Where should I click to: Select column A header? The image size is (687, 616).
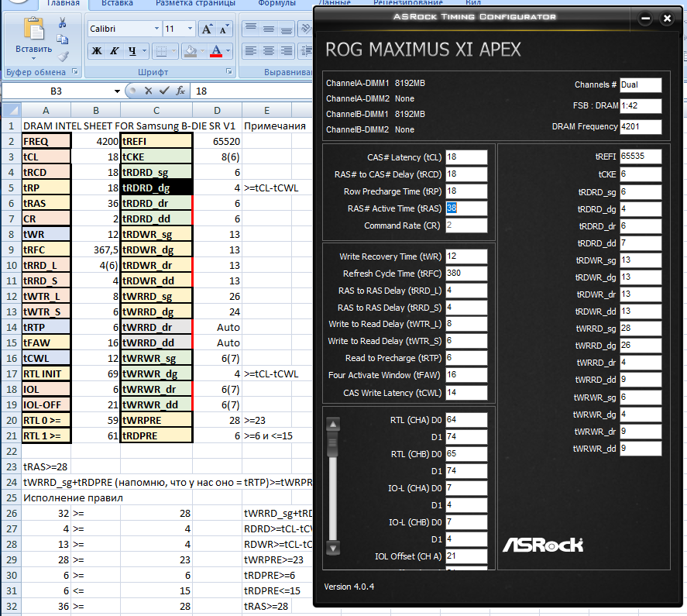(46, 111)
